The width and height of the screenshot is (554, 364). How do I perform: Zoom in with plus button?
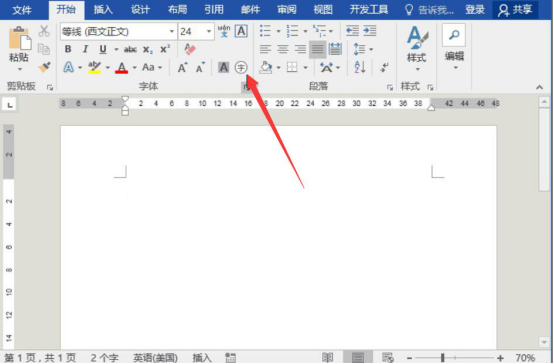click(x=500, y=358)
